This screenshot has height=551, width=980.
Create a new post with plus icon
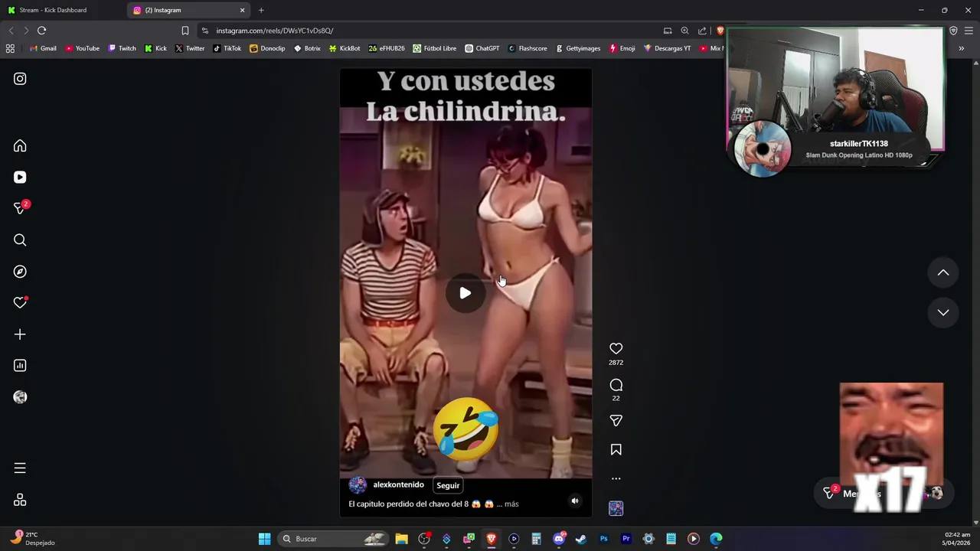[x=20, y=334]
